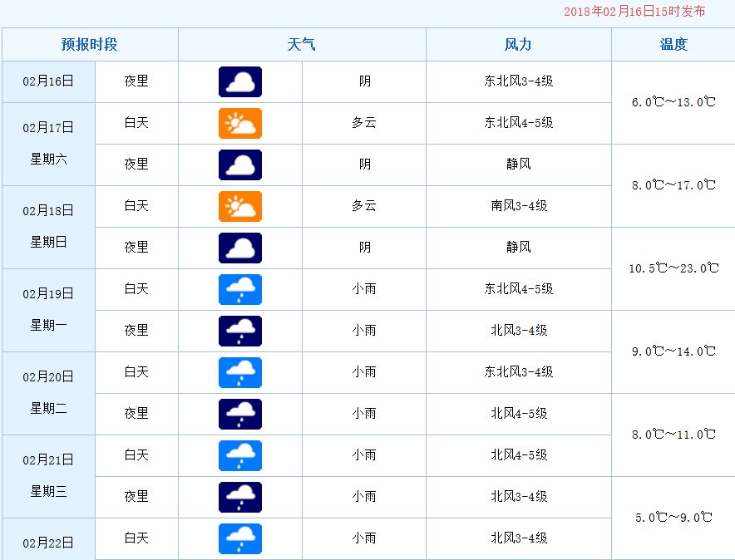Click 白天 label in the 02月17日 row

pyautogui.click(x=136, y=123)
